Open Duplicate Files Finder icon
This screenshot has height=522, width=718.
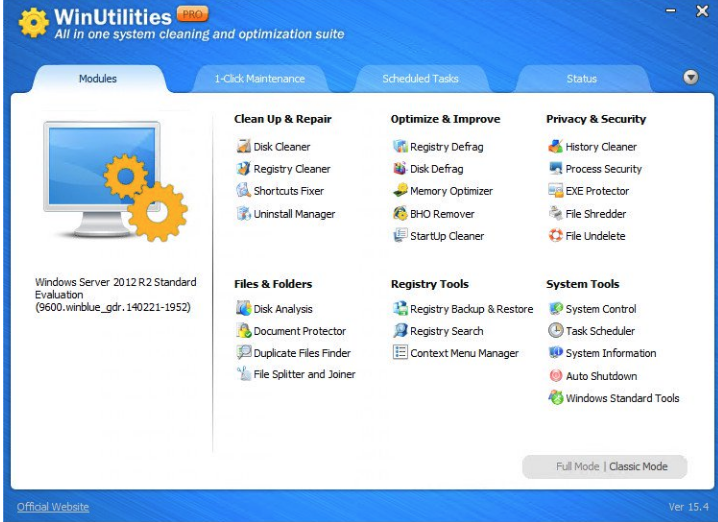point(243,353)
